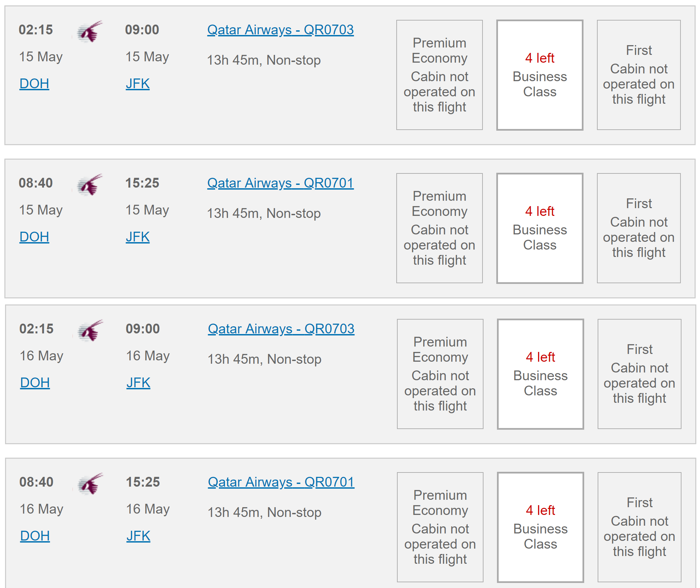Choose Business Class on 02:15 16 May flight

click(x=540, y=374)
